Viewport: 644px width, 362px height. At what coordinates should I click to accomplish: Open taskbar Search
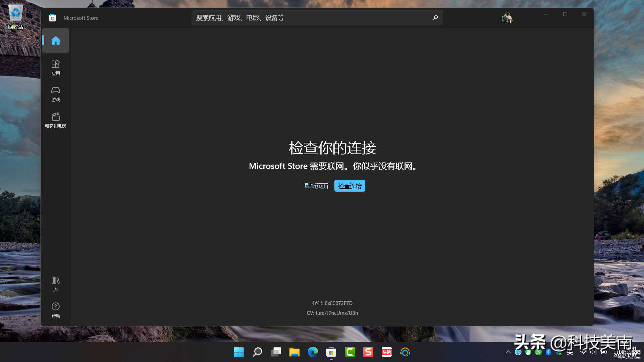pos(257,352)
